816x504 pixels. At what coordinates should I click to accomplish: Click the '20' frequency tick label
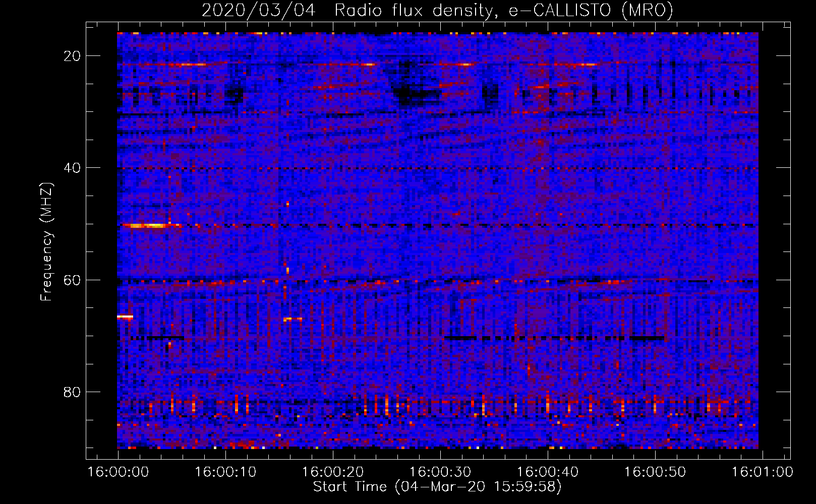click(73, 56)
